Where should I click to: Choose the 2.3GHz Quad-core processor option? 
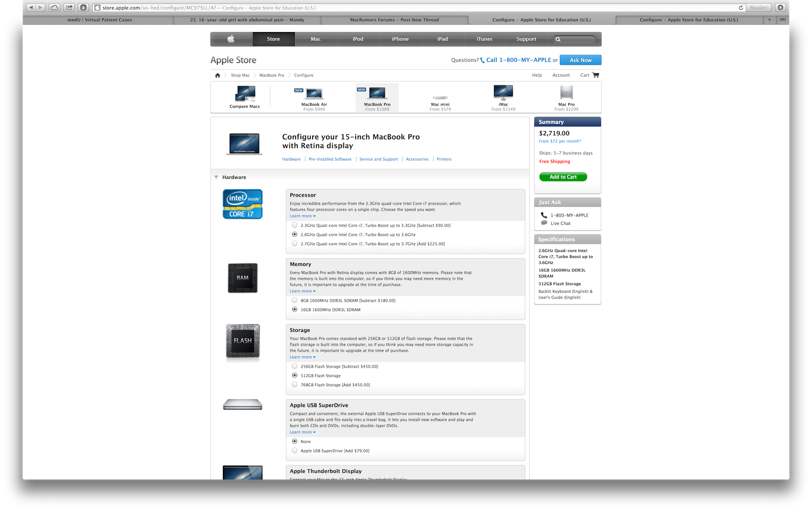point(294,225)
